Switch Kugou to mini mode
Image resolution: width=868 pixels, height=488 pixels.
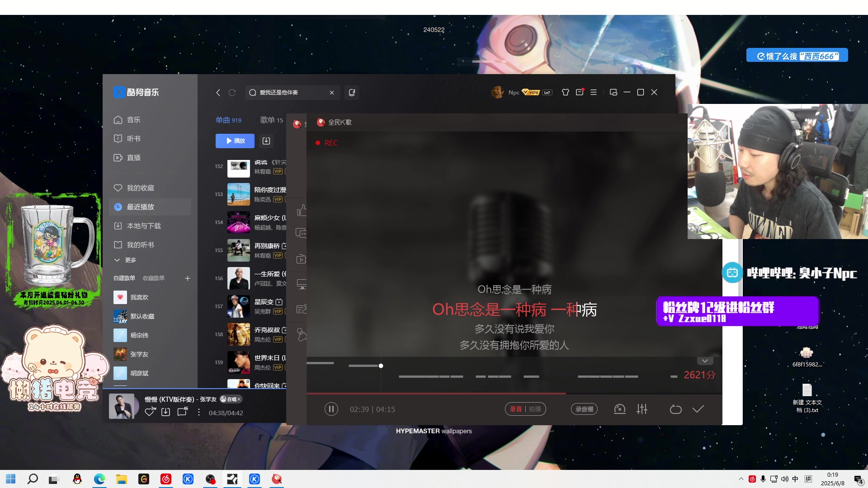click(x=613, y=92)
